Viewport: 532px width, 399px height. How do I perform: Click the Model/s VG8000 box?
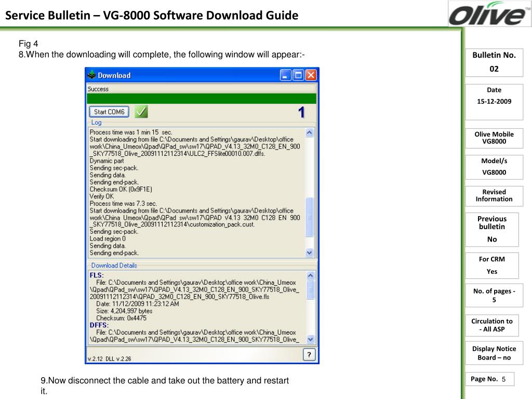tap(494, 167)
